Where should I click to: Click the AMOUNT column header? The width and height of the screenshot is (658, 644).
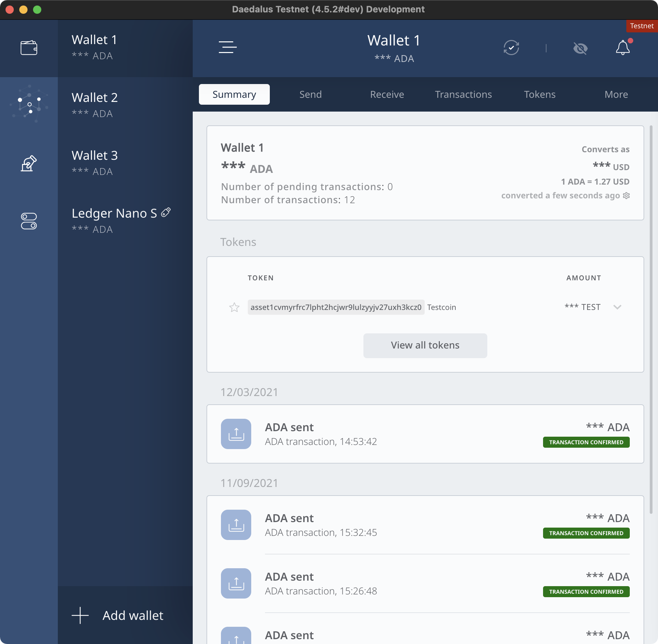[584, 278]
